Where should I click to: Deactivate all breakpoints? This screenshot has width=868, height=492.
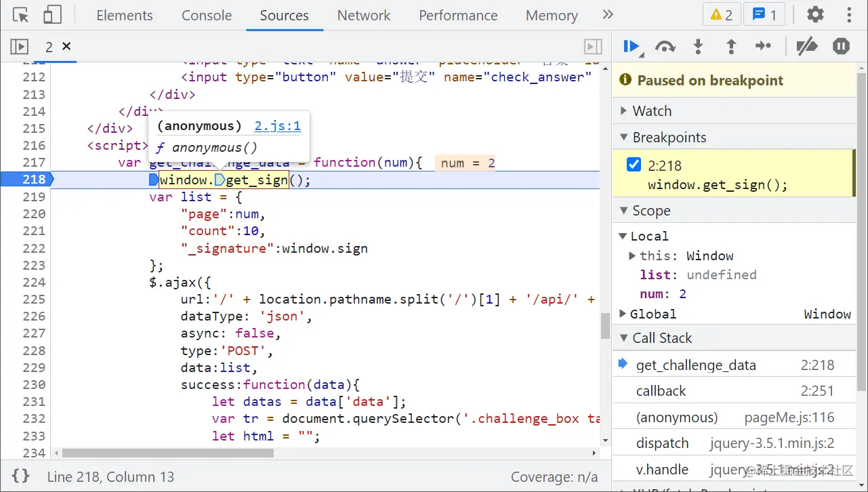point(807,47)
